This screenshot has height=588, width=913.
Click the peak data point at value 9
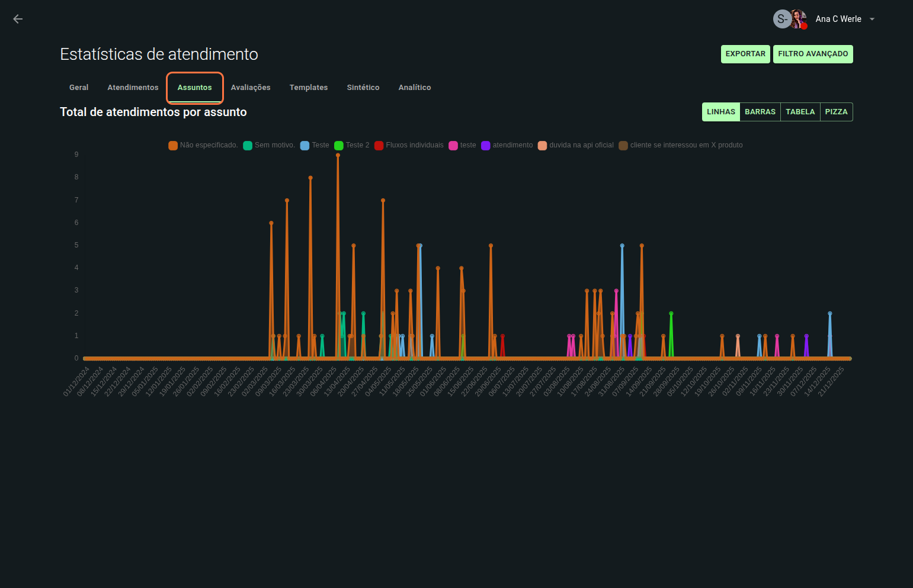tap(338, 155)
